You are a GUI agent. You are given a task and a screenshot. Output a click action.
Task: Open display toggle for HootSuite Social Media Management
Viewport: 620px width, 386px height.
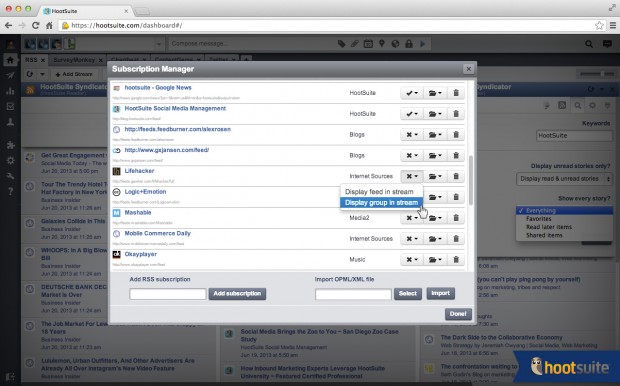click(x=412, y=114)
